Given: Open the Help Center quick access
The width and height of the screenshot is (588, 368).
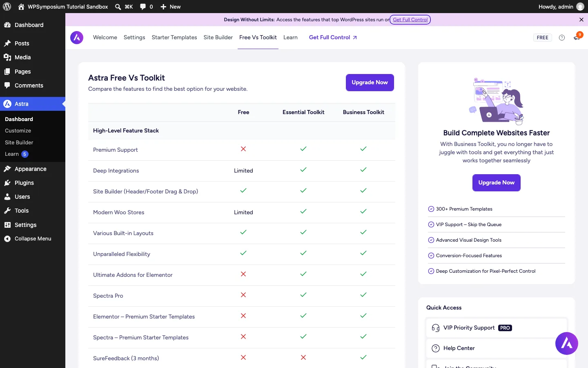Looking at the screenshot, I should 497,348.
